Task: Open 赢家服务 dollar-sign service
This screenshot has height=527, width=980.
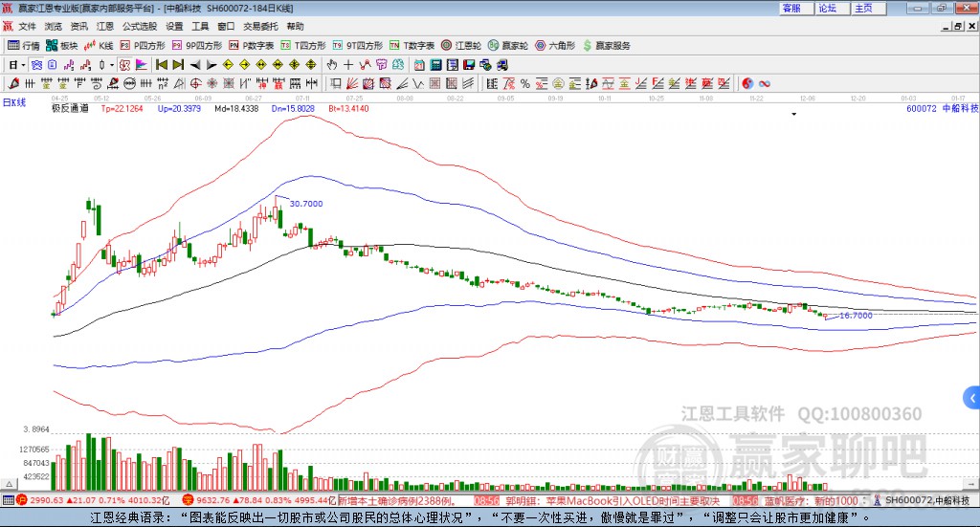Action: coord(607,46)
